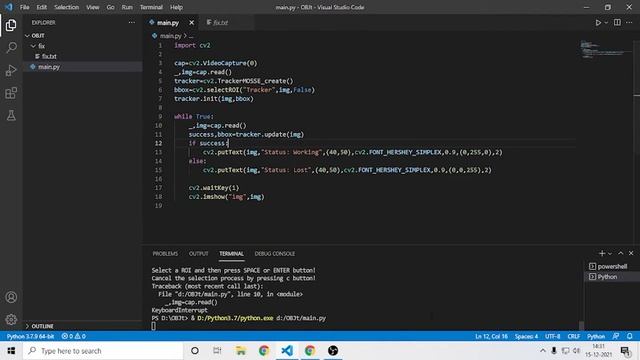Select fix.txt in the file tree
The image size is (640, 360).
point(49,56)
